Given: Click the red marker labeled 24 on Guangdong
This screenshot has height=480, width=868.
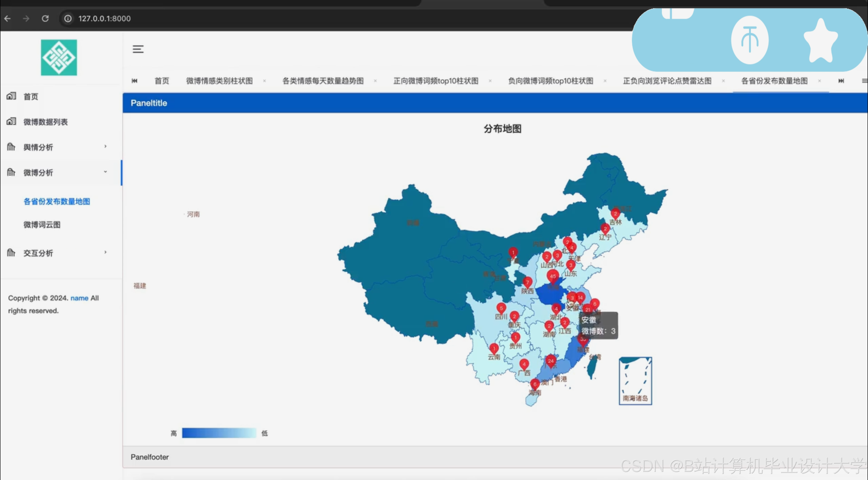Looking at the screenshot, I should tap(551, 361).
